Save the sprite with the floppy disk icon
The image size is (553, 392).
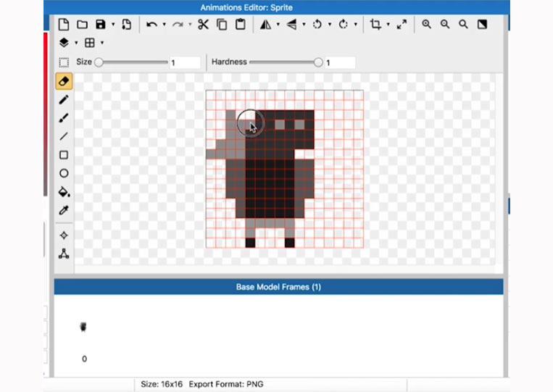pos(101,25)
